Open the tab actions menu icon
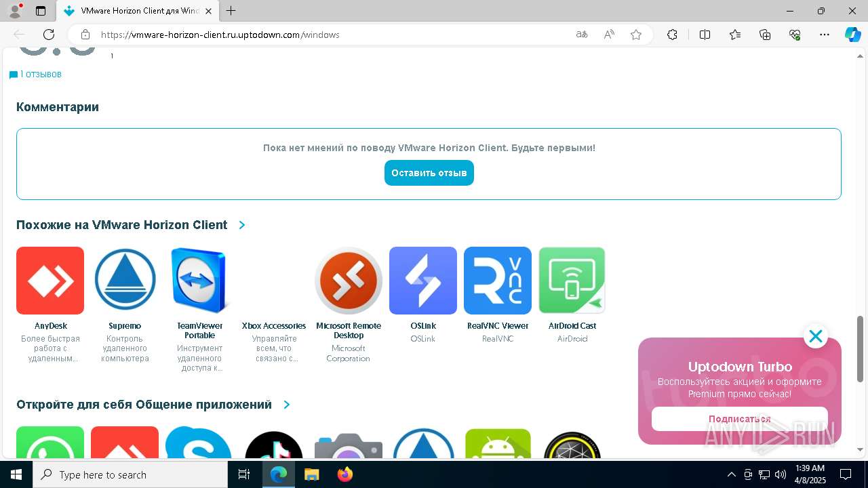Image resolution: width=868 pixels, height=488 pixels. 41,11
